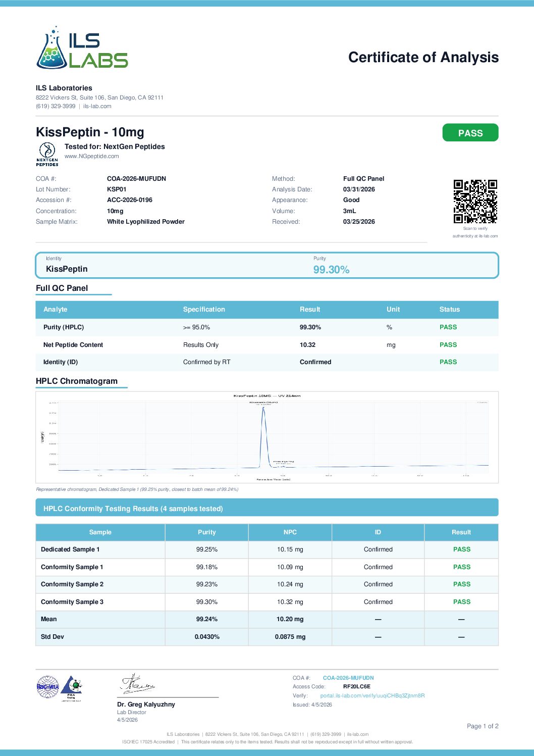
Task: Click the ILAC-MRA accreditation logo
Action: pos(47,687)
